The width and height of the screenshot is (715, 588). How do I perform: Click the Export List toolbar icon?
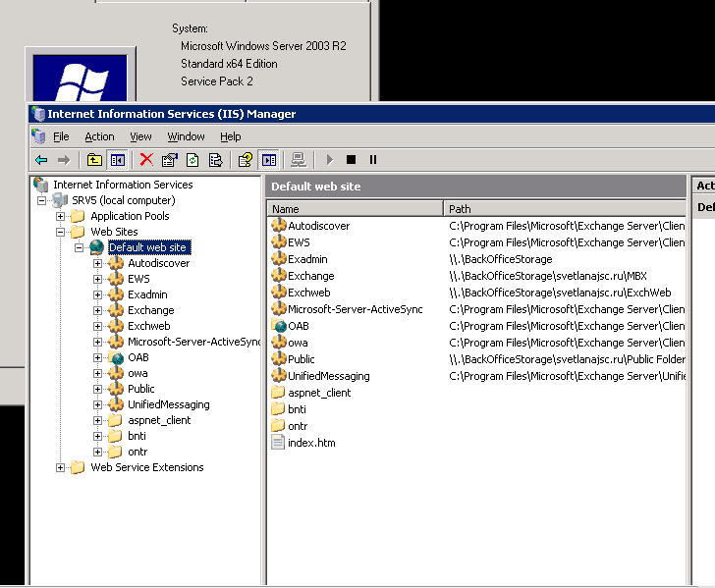(215, 160)
